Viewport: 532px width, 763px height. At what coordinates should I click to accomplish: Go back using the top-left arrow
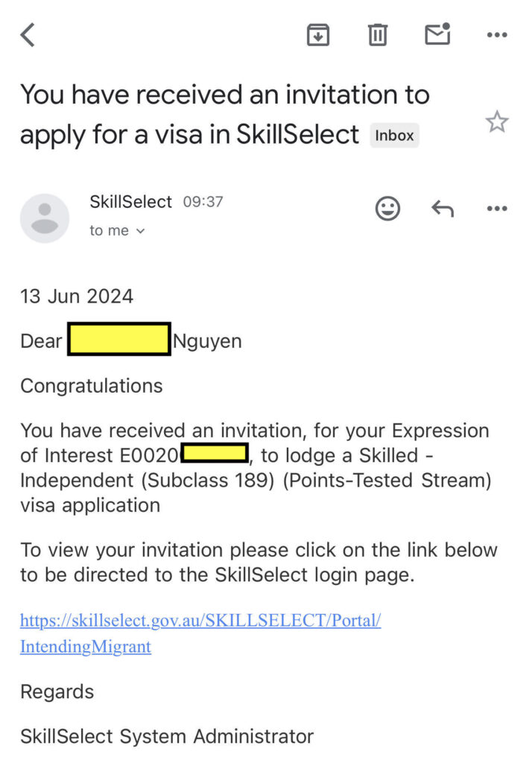coord(28,35)
